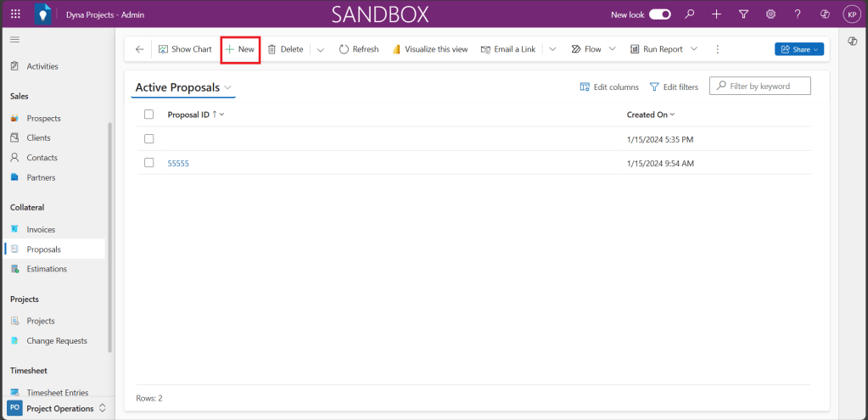
Task: Click the New proposal button
Action: [240, 49]
